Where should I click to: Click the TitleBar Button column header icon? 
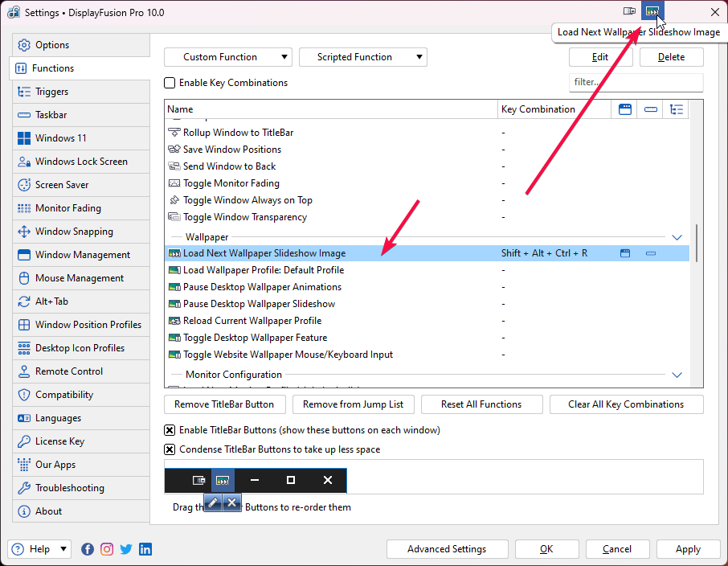625,109
